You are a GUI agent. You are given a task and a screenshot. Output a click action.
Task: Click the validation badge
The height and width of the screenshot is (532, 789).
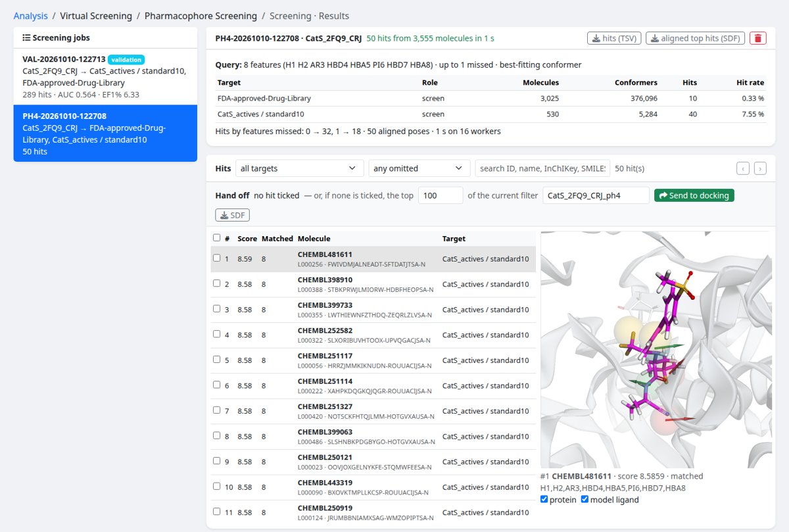point(126,60)
